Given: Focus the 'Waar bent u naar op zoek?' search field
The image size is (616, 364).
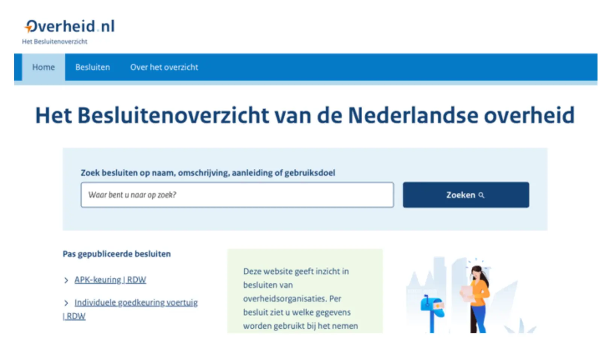Looking at the screenshot, I should click(237, 195).
